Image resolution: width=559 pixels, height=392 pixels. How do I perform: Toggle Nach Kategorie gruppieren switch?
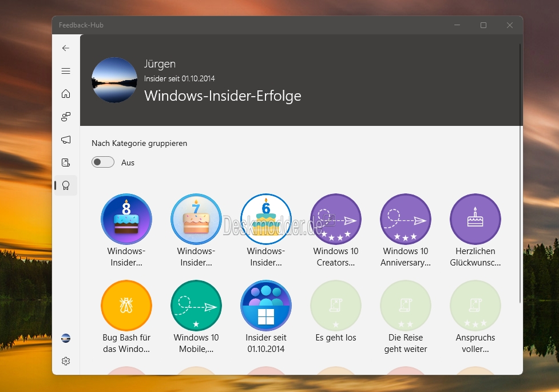(103, 162)
